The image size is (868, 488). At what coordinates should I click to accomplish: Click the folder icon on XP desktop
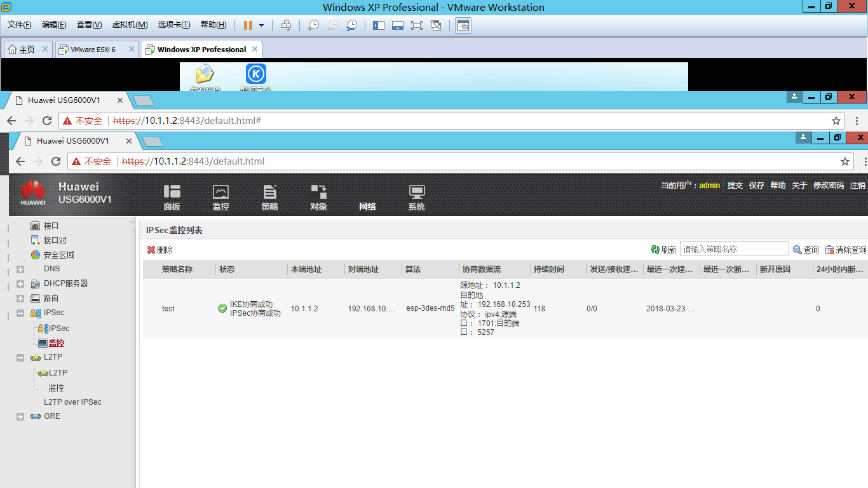tap(205, 74)
